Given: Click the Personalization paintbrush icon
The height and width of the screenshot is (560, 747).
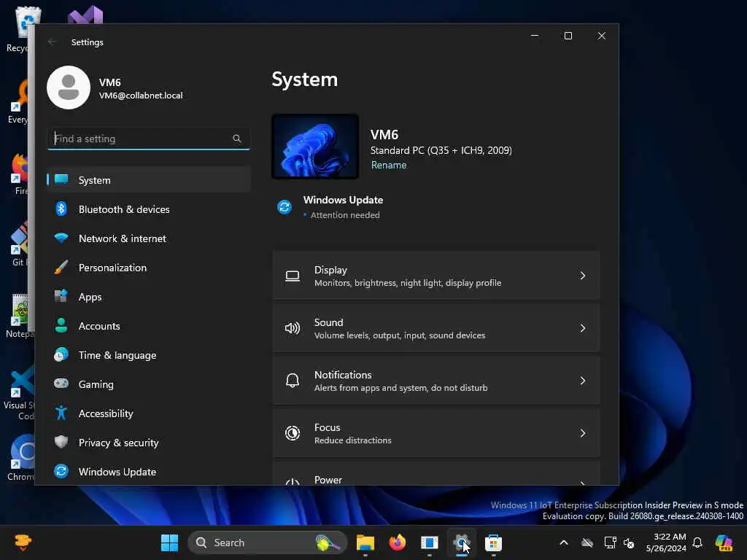Looking at the screenshot, I should click(61, 267).
